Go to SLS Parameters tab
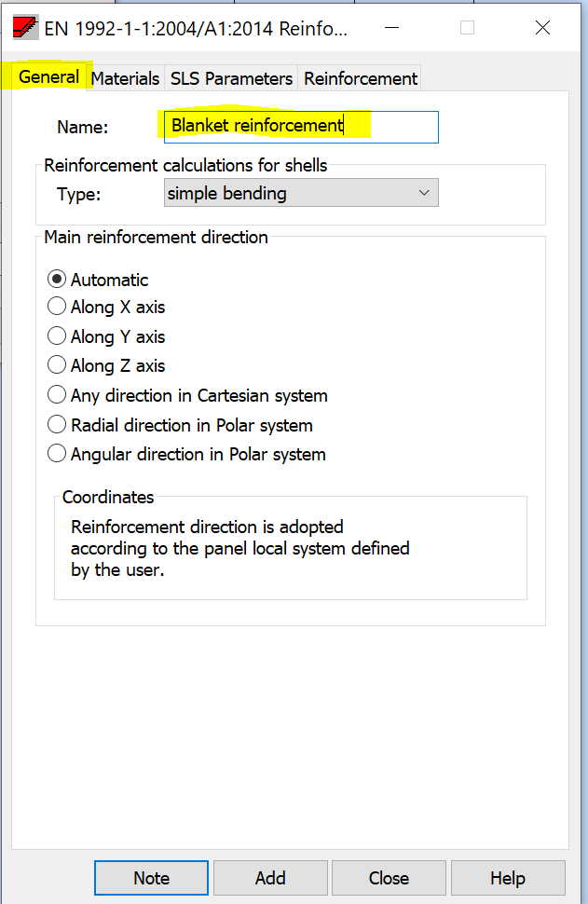The image size is (588, 904). click(x=231, y=78)
